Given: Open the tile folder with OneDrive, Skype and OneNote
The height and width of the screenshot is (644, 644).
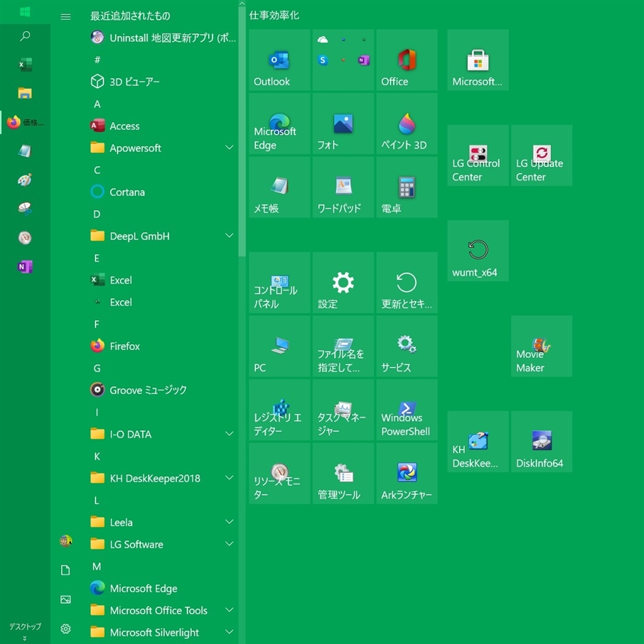Looking at the screenshot, I should tap(343, 60).
